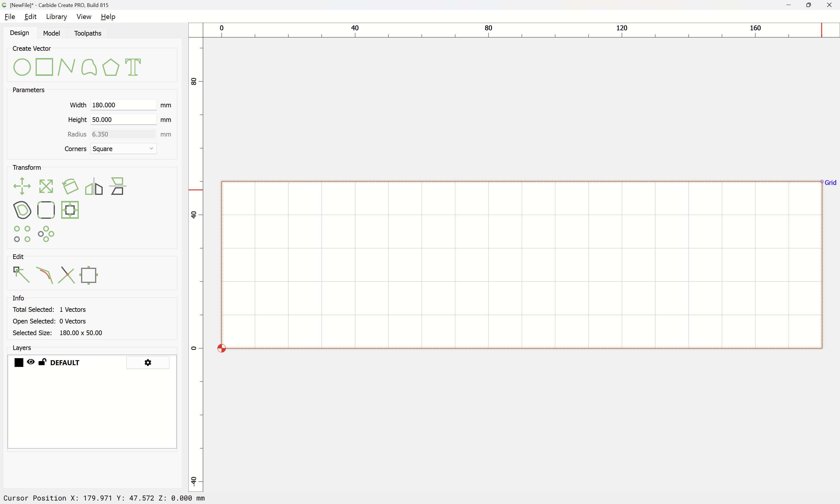Click the Total Selected 1 Vectors text

tap(49, 309)
